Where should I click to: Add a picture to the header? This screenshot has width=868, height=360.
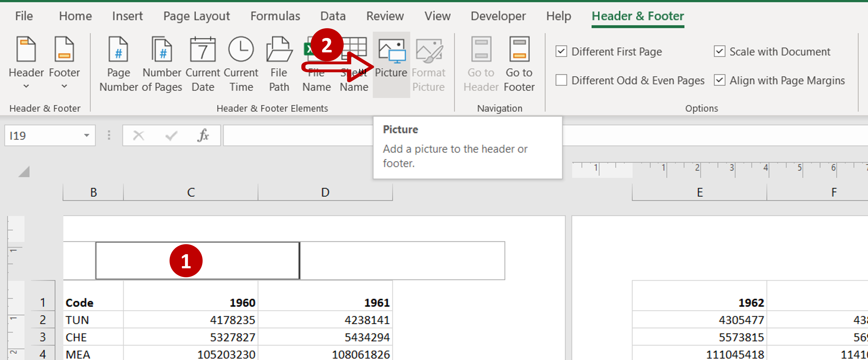point(391,62)
